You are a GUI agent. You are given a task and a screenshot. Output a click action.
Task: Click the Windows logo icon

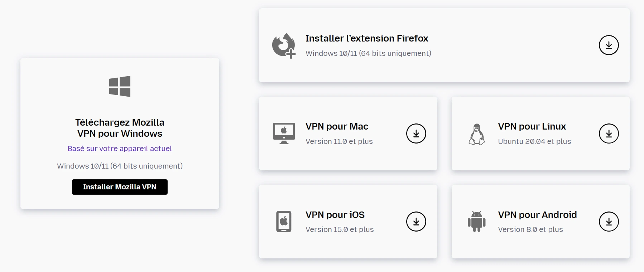[120, 86]
